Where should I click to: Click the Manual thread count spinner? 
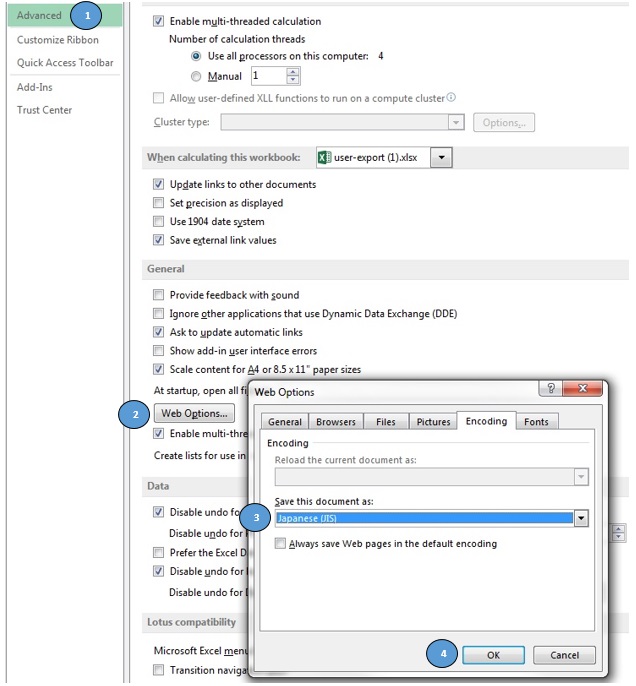coord(294,76)
